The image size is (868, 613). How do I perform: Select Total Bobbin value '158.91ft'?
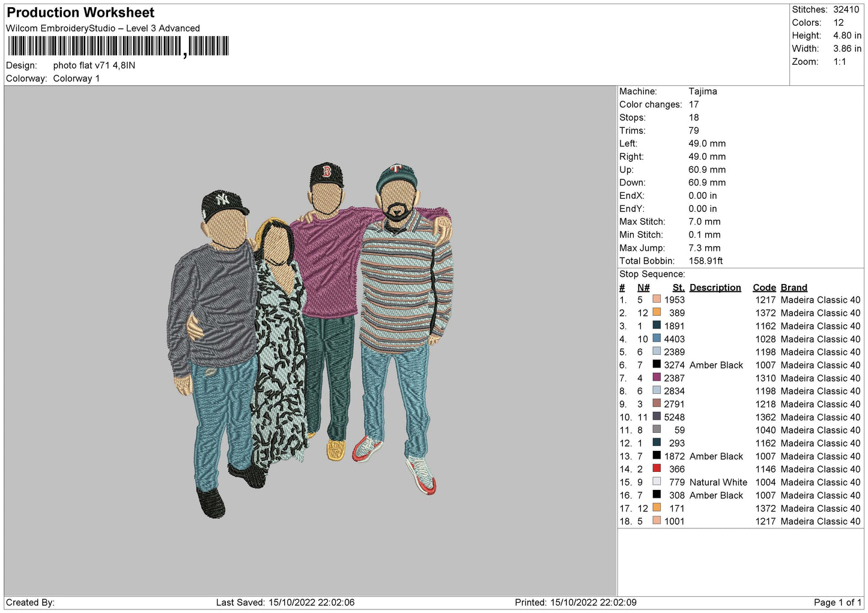click(706, 261)
